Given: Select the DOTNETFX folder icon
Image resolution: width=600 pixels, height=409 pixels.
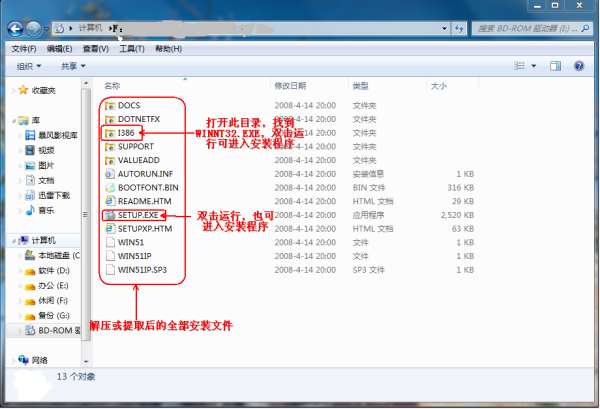Looking at the screenshot, I should click(110, 119).
